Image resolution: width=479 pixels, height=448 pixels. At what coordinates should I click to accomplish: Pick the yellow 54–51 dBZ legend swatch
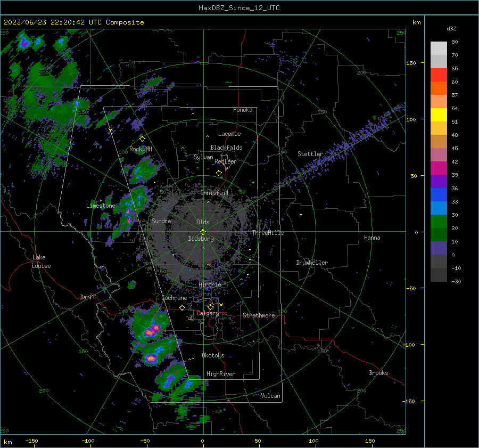tap(439, 115)
